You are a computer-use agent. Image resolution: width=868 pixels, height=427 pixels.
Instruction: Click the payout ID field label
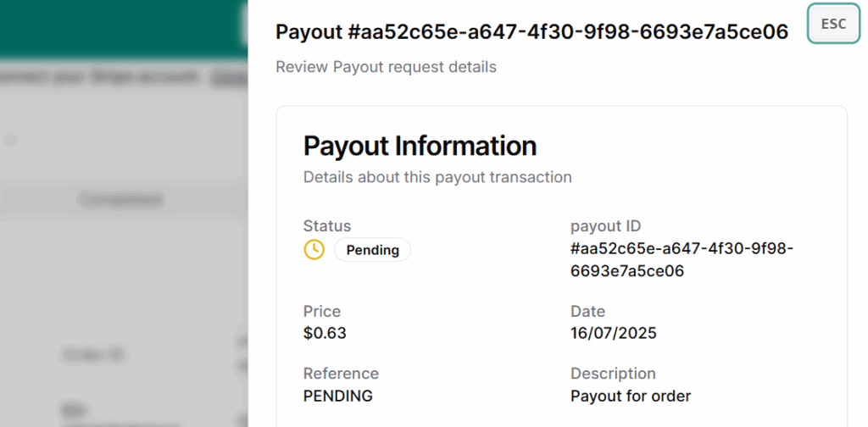605,226
